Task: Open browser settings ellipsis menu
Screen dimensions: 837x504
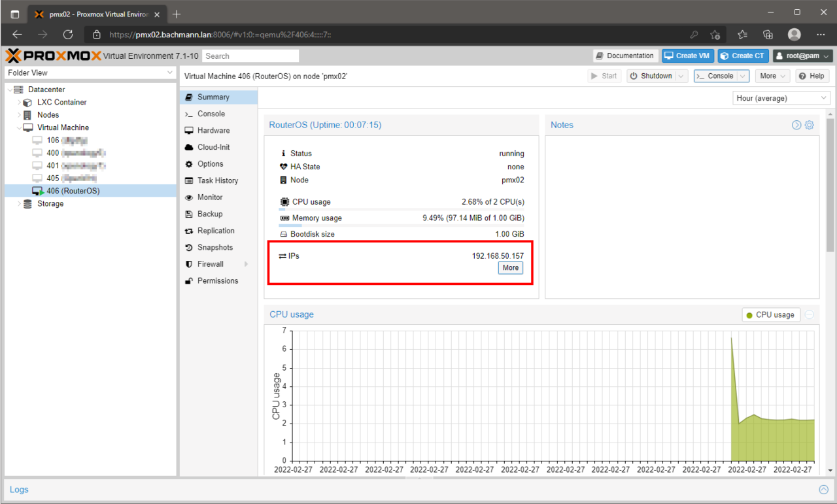Action: [x=821, y=35]
